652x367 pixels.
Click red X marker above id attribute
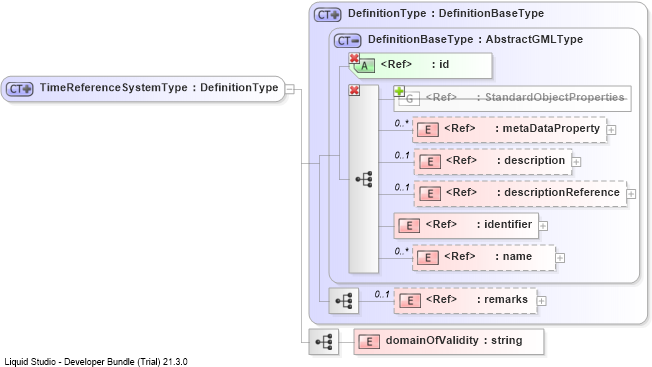point(354,58)
